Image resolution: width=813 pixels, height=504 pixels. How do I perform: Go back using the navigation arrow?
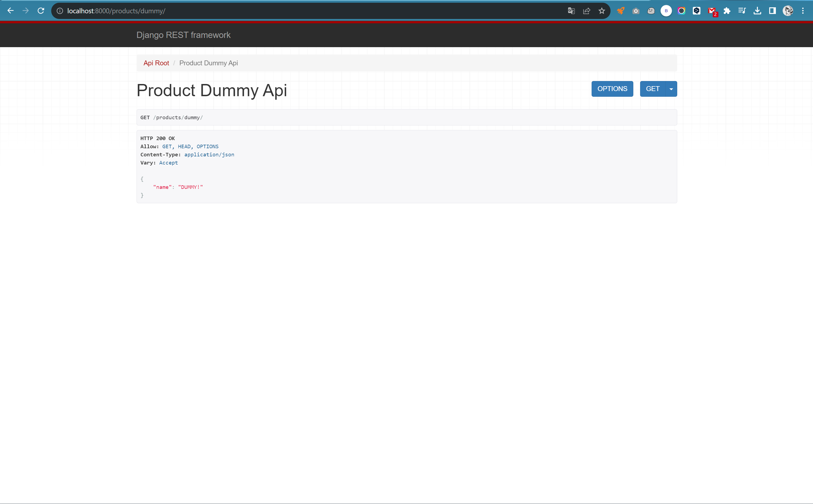(11, 10)
